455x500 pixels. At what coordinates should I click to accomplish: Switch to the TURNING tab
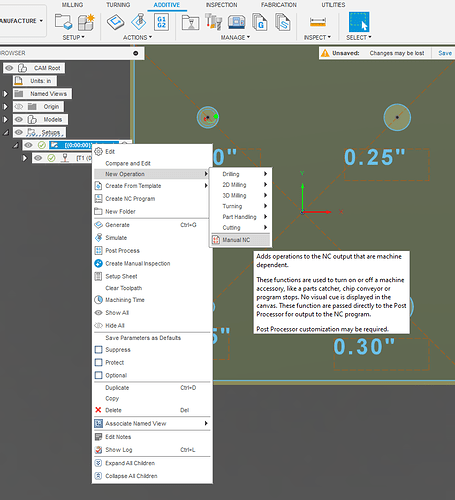pyautogui.click(x=118, y=5)
